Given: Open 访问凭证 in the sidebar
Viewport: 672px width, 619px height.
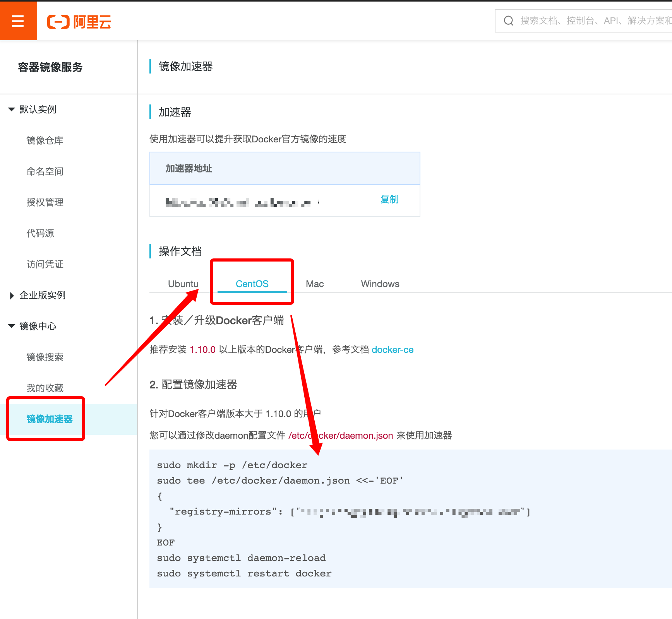Looking at the screenshot, I should (45, 264).
